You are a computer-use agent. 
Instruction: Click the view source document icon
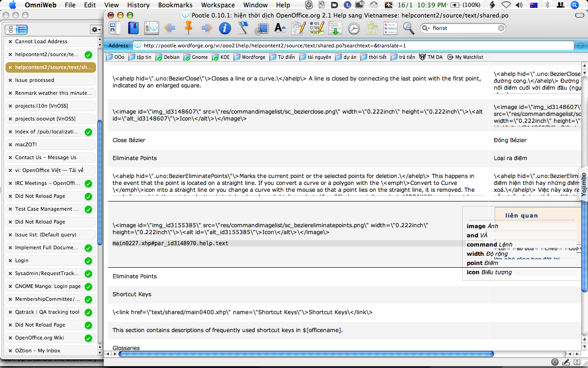click(x=372, y=28)
